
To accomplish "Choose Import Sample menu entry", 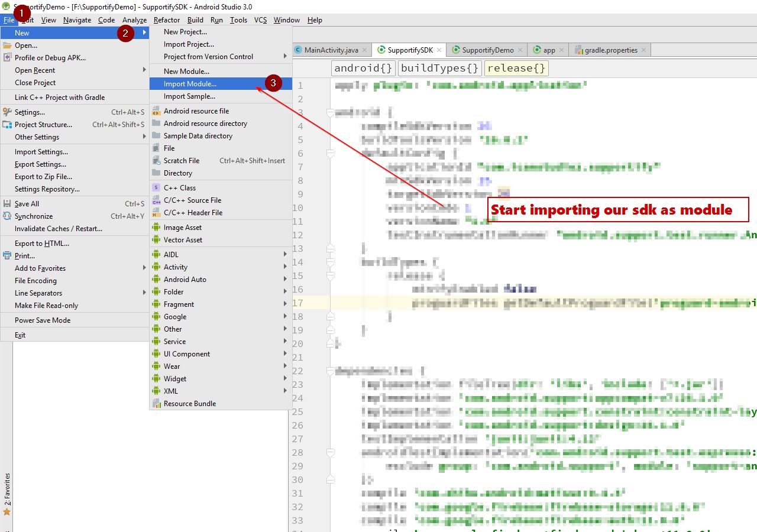I will [x=221, y=96].
